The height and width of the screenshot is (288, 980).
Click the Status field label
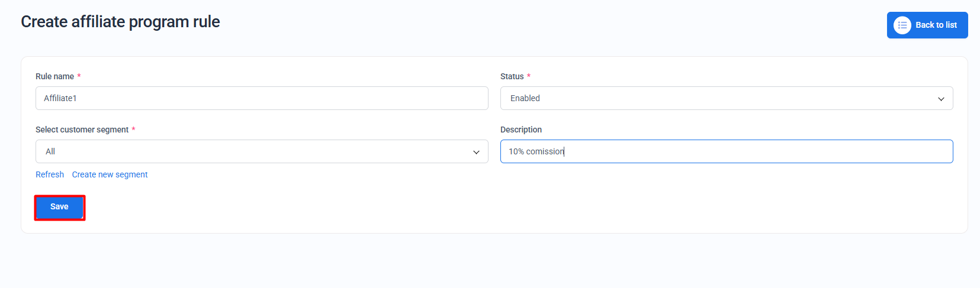(x=512, y=76)
